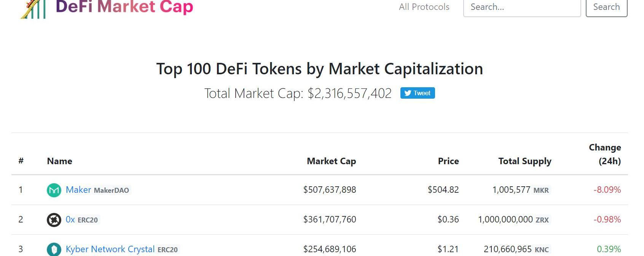Click the Kyber Network Crystal icon
Viewport: 644px width, 256px height.
(54, 250)
